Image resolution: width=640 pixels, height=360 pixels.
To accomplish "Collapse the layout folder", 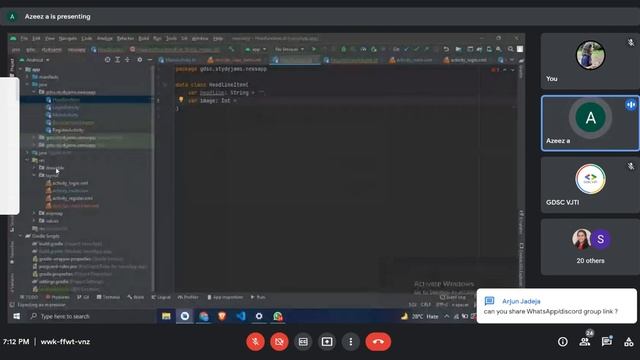I will click(x=34, y=175).
